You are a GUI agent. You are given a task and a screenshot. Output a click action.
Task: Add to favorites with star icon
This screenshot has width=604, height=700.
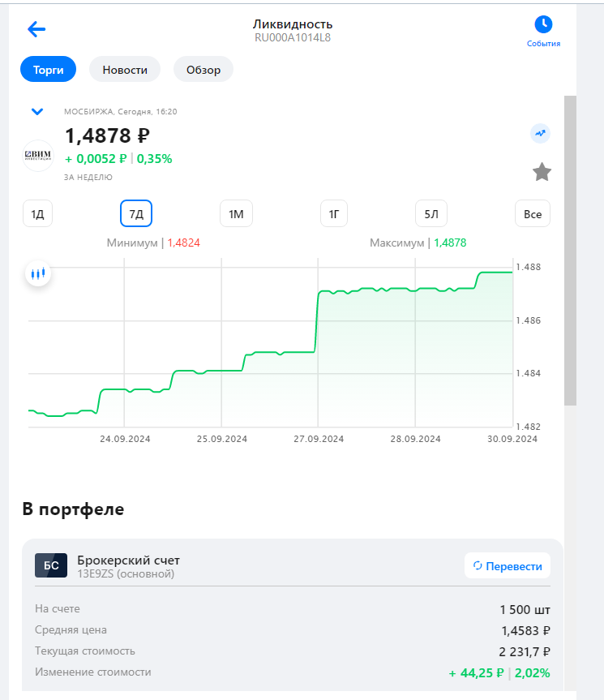tap(542, 172)
